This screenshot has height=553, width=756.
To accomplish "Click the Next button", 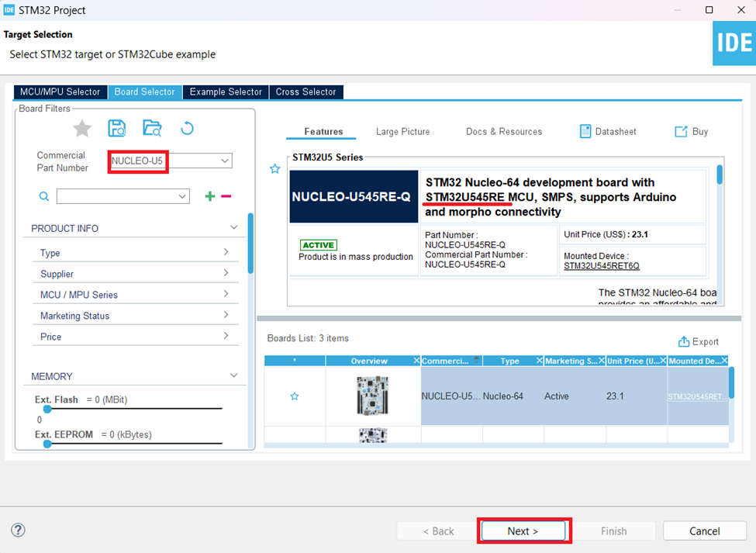I will 523,531.
